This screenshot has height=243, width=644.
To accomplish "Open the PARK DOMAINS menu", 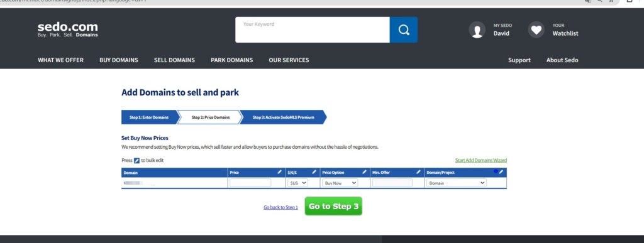I will click(231, 60).
